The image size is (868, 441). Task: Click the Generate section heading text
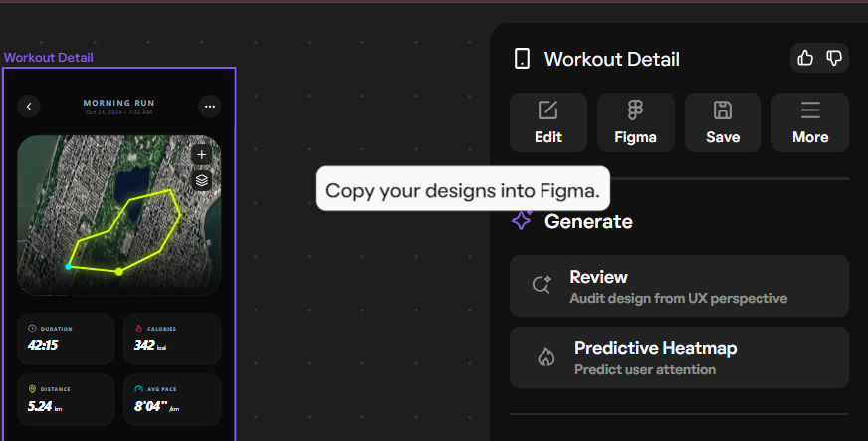(x=588, y=221)
